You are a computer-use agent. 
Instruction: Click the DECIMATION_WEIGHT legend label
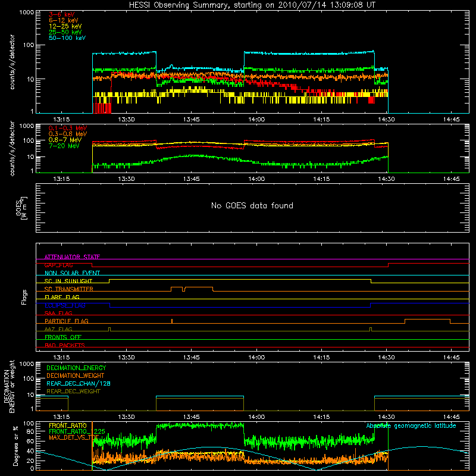76,375
